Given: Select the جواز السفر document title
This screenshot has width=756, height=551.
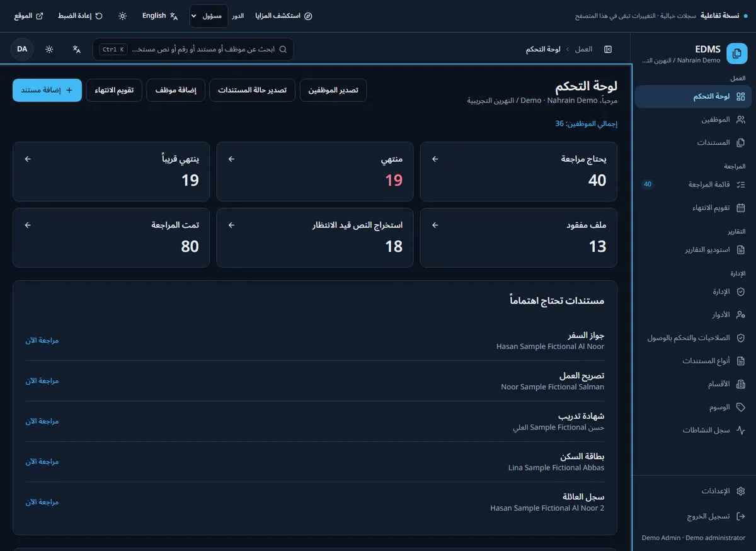Looking at the screenshot, I should point(586,336).
